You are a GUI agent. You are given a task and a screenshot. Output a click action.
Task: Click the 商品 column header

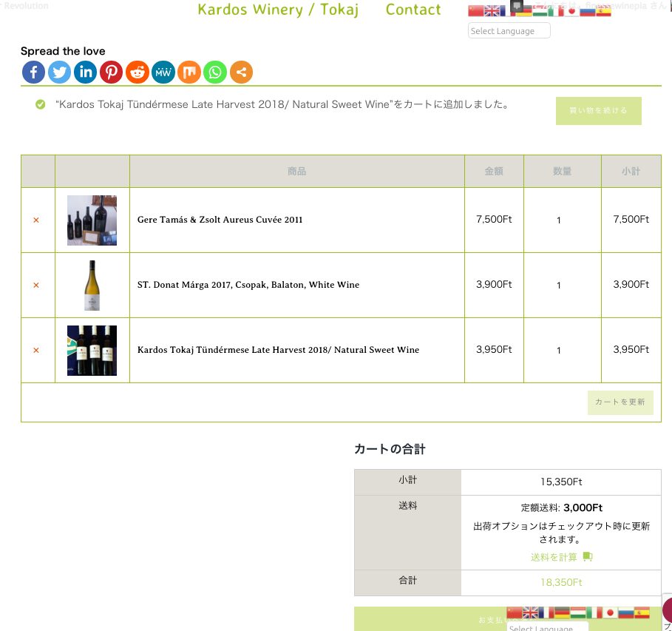click(x=296, y=172)
